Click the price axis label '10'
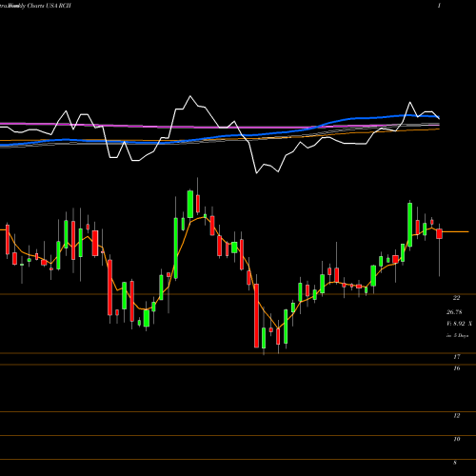Image resolution: width=476 pixels, height=476 pixels. click(457, 439)
